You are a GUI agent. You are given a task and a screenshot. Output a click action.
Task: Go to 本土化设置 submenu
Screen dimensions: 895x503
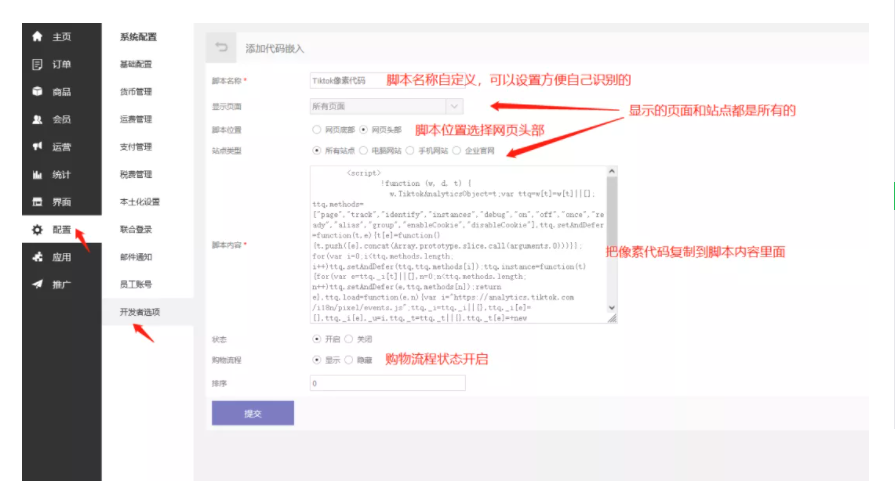coord(140,202)
